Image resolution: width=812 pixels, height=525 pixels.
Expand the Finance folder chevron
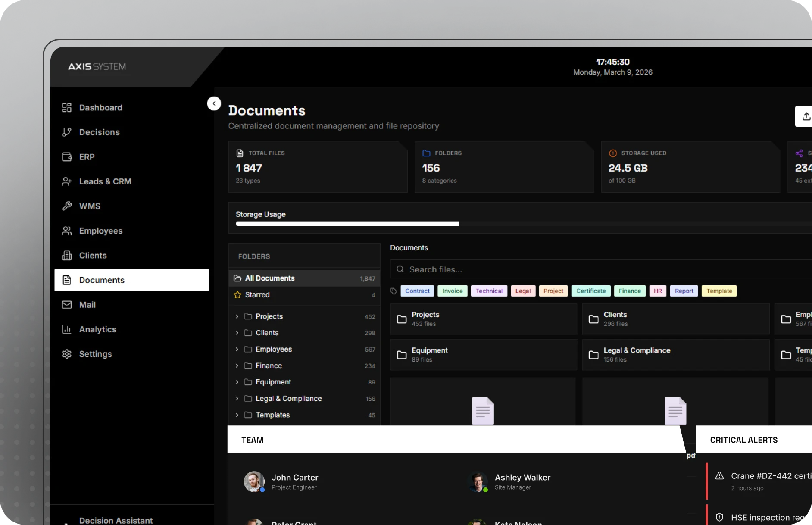click(237, 366)
